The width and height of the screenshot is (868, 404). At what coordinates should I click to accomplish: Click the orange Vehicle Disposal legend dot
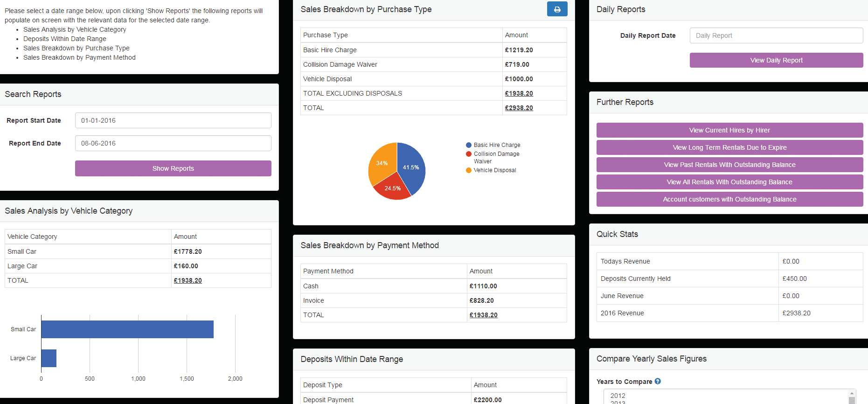point(468,170)
